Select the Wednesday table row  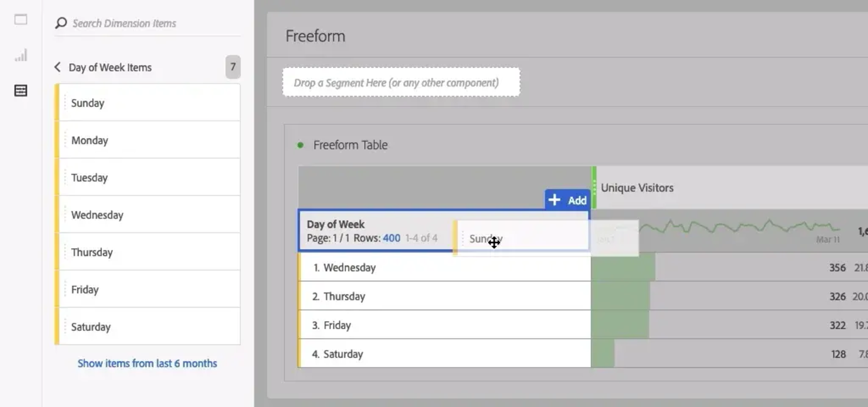[x=443, y=268]
